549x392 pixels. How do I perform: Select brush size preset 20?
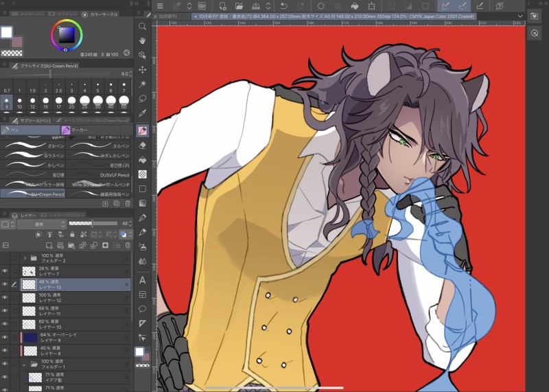click(72, 103)
